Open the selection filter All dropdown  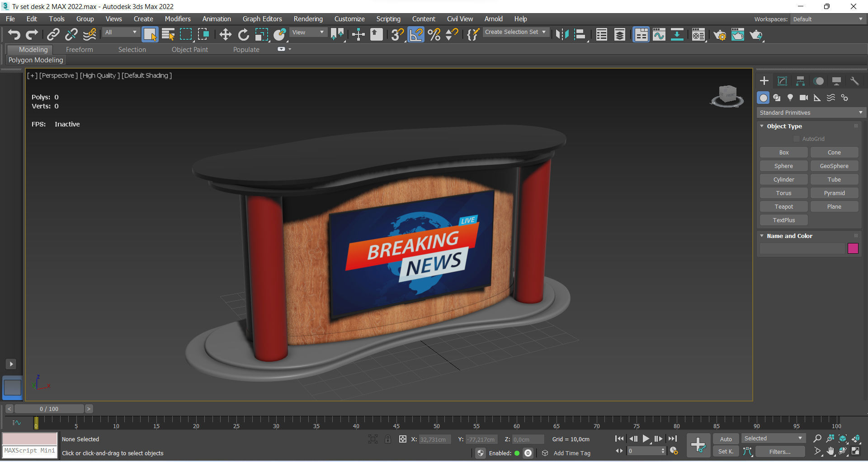coord(121,33)
